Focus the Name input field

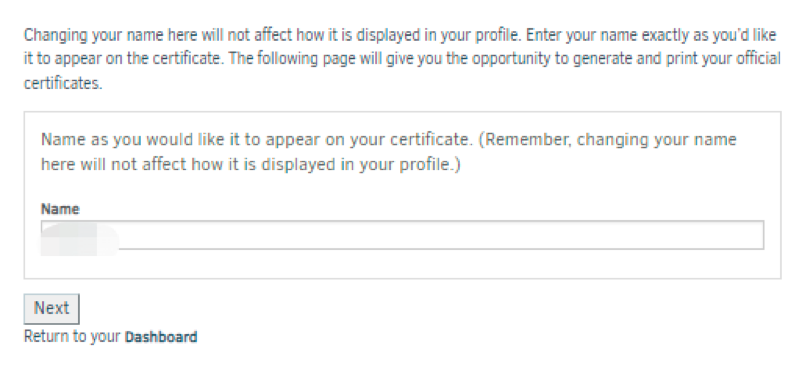coord(402,235)
